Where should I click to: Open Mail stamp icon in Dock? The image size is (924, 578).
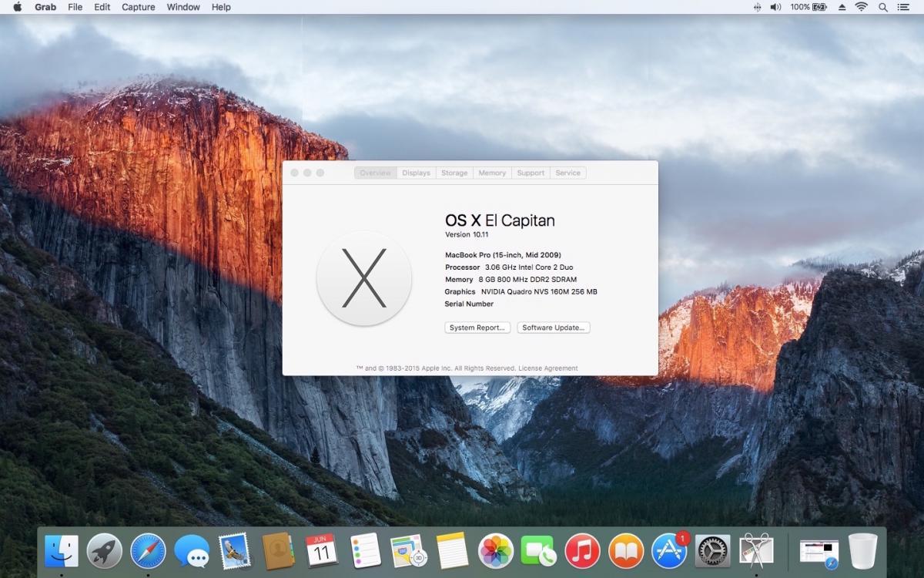235,550
